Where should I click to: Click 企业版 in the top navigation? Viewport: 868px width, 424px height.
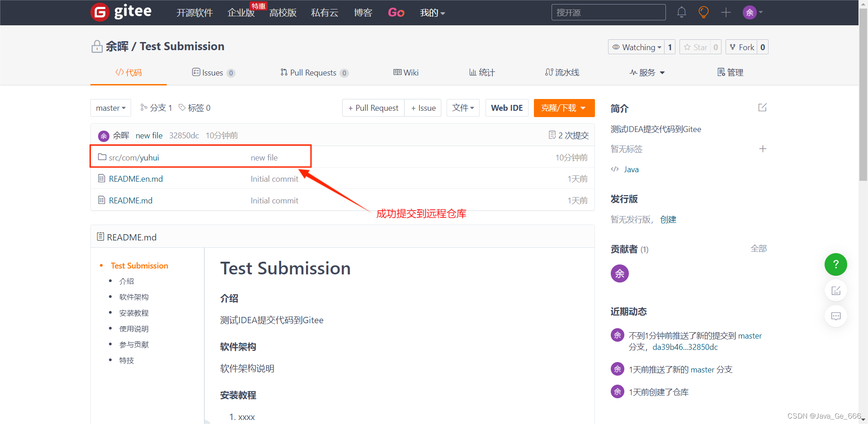tap(241, 13)
